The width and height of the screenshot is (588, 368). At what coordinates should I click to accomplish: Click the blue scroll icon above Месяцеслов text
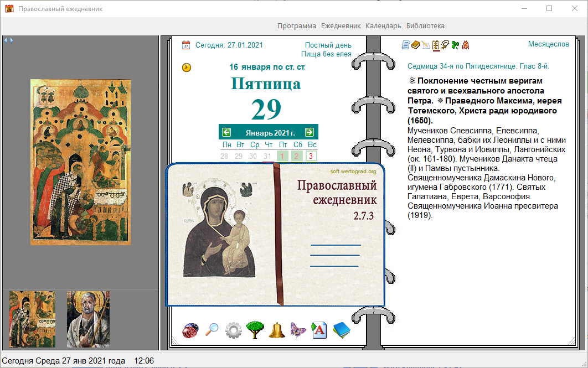(x=405, y=45)
